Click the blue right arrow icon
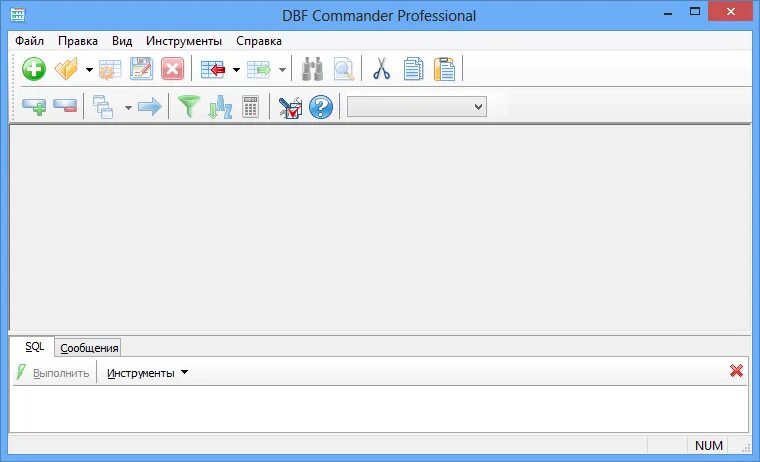The height and width of the screenshot is (462, 760). point(150,107)
